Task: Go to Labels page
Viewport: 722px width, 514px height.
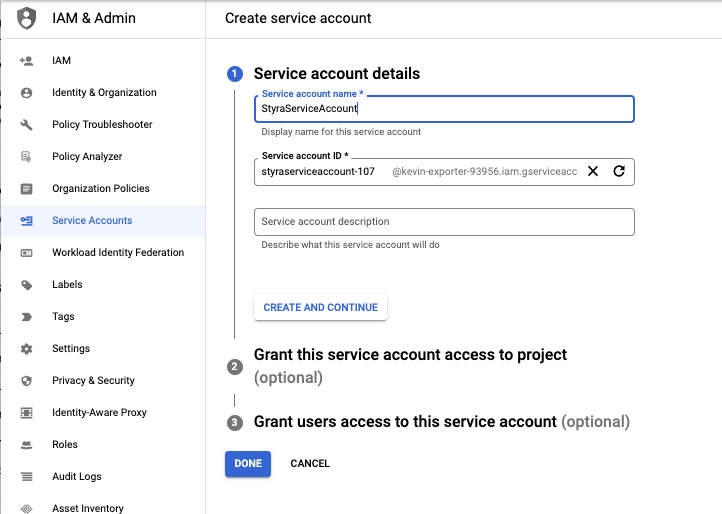Action: click(x=103, y=285)
